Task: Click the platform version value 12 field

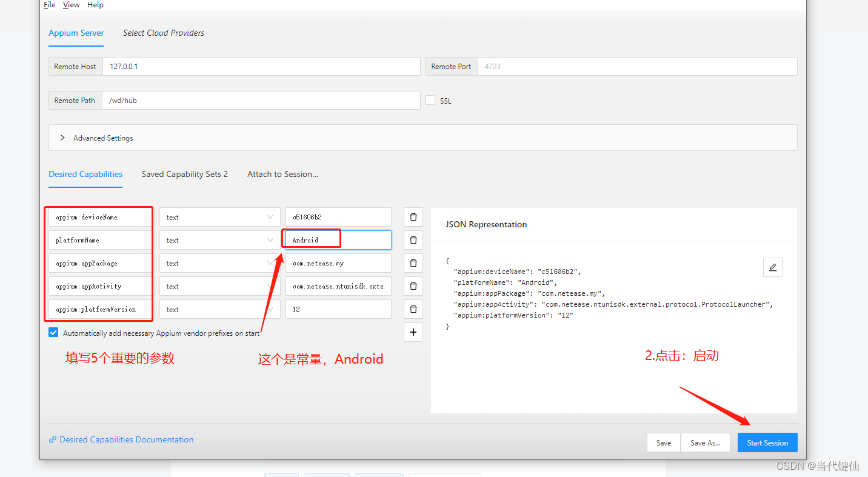Action: pyautogui.click(x=338, y=309)
